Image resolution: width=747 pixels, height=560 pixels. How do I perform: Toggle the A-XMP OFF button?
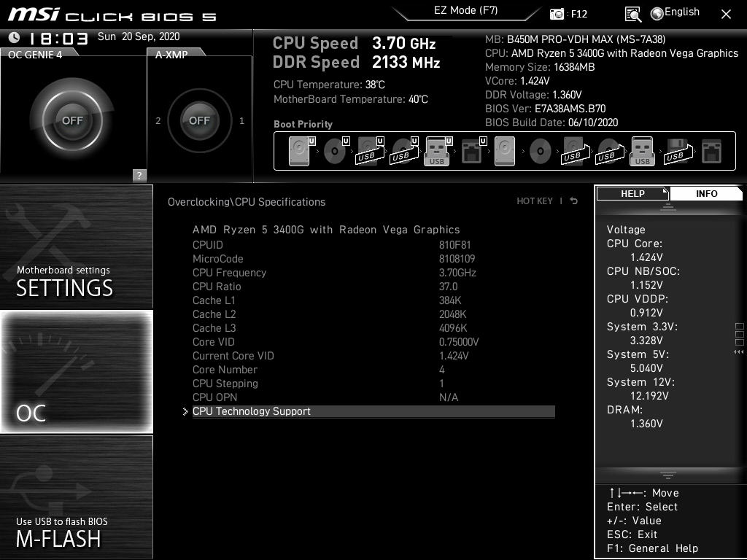click(200, 120)
